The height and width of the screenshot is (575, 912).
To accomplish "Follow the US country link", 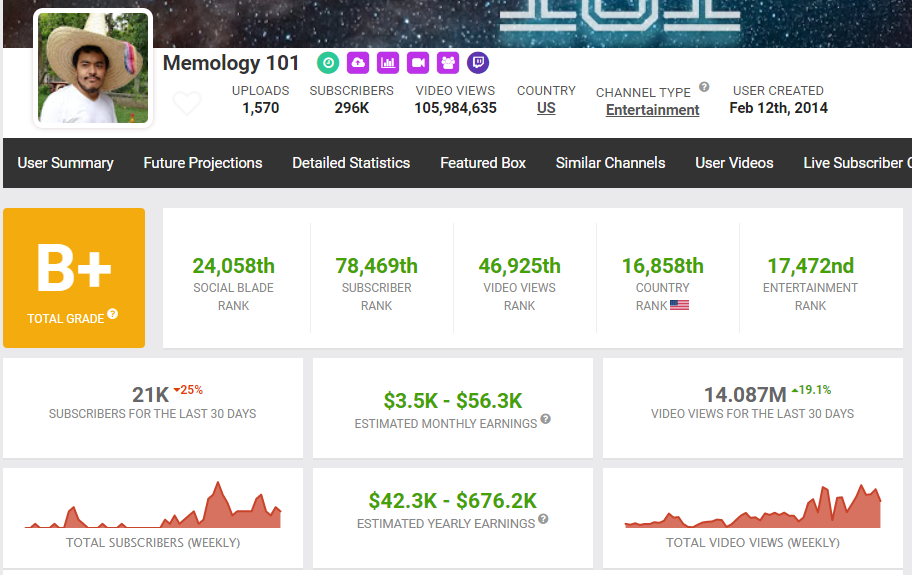I will pos(546,108).
